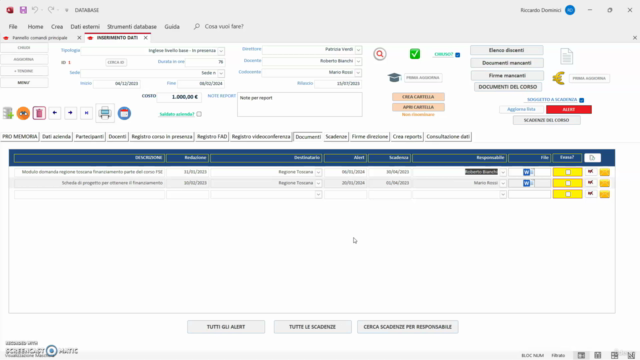
Task: Click the SCADENZE DEL CORSO button
Action: [546, 120]
